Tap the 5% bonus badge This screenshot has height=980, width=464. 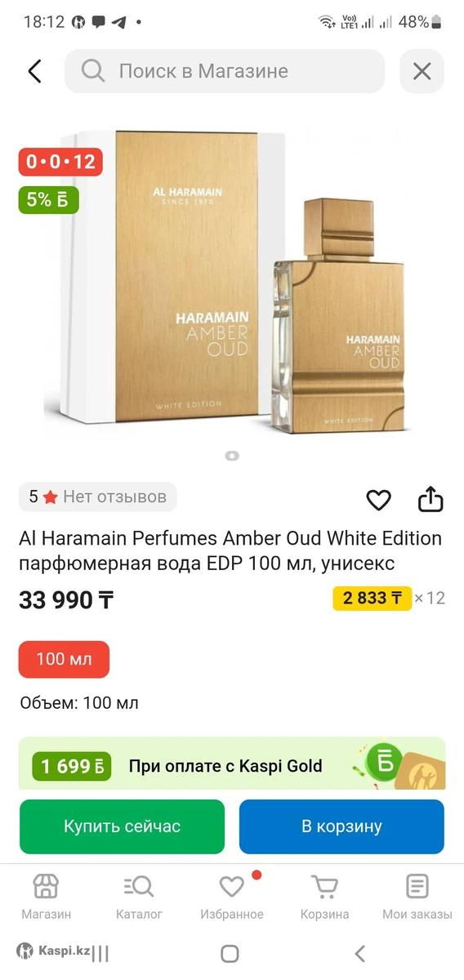tap(48, 200)
